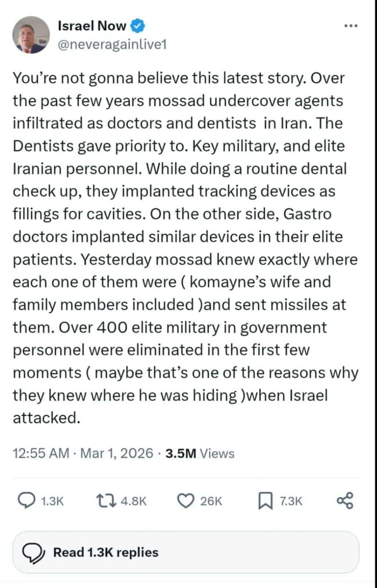Open the three-dot more options menu
This screenshot has height=588, width=377.
(351, 26)
